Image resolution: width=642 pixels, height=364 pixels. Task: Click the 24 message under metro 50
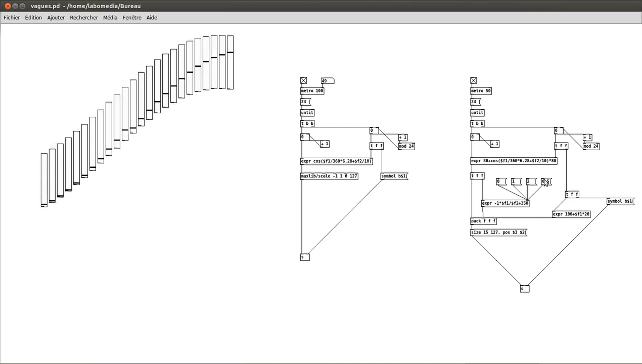(x=476, y=102)
